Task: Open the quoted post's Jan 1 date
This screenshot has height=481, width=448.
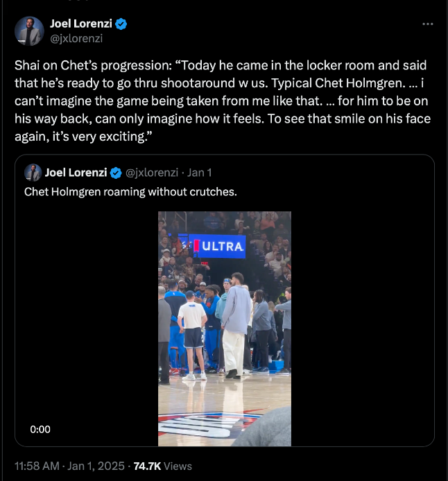Action: tap(200, 173)
